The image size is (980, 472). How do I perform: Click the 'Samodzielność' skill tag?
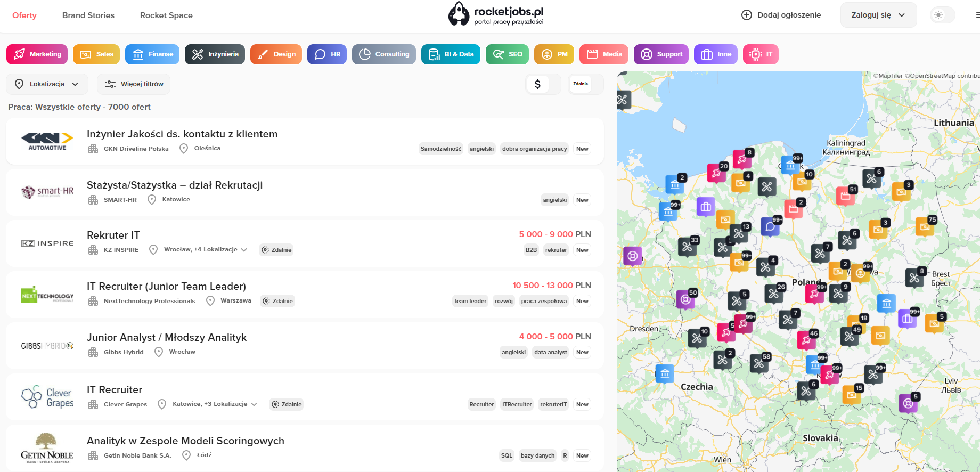click(441, 149)
